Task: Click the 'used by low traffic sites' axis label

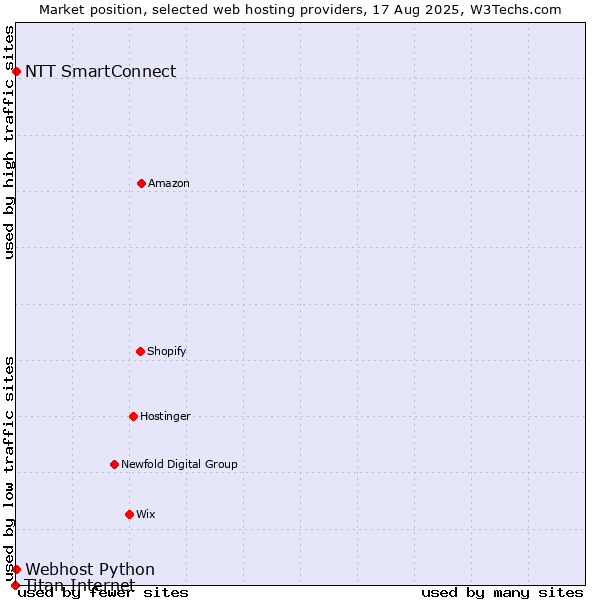Action: click(9, 470)
